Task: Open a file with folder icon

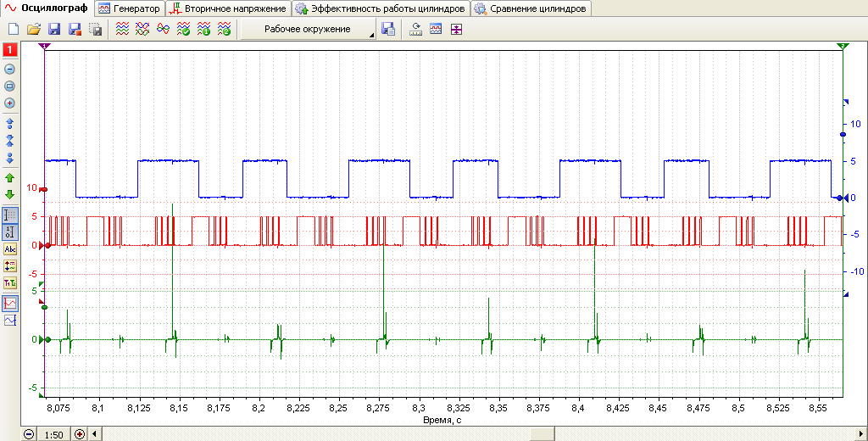Action: (x=34, y=30)
